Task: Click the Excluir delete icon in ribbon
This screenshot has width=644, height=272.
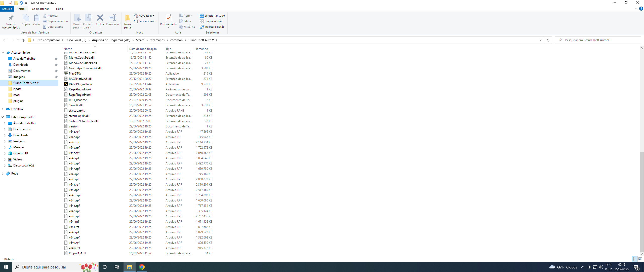Action: click(100, 18)
